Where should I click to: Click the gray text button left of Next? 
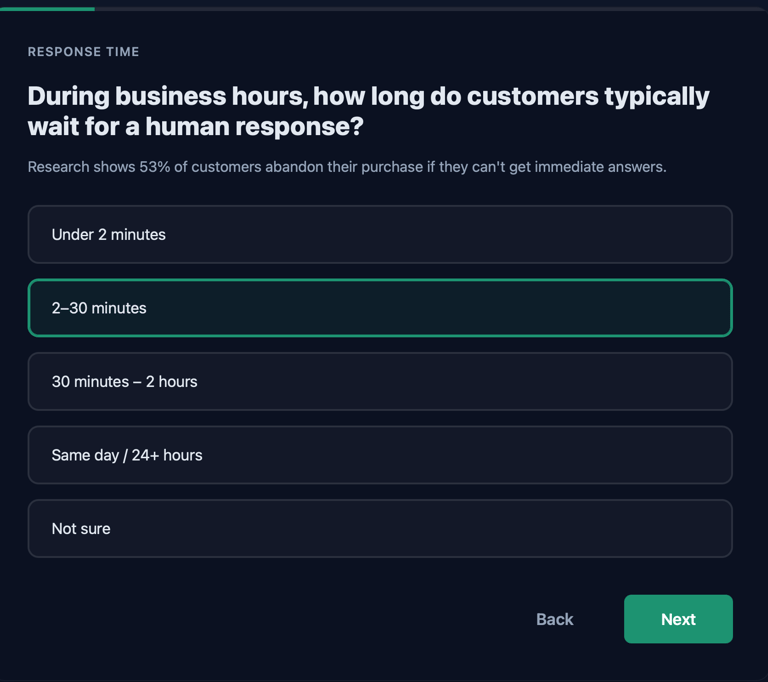[554, 619]
